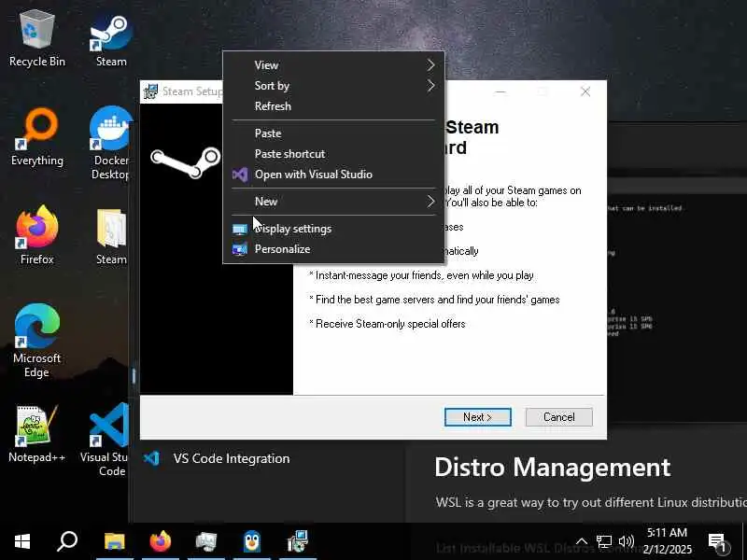Click the Sort by submenu chevron arrow
This screenshot has height=560, width=747.
tap(430, 86)
